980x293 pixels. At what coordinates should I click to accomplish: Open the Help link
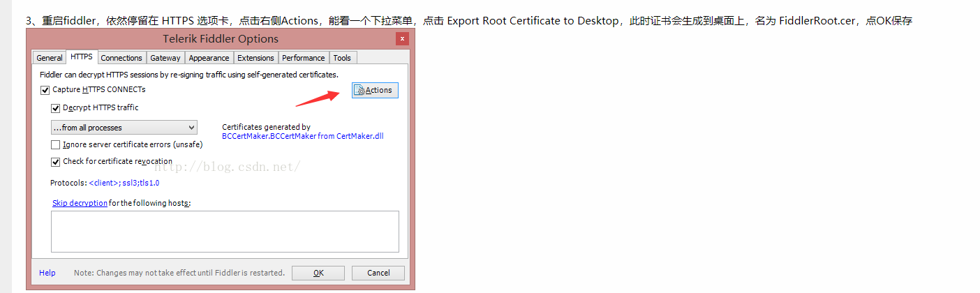[47, 273]
